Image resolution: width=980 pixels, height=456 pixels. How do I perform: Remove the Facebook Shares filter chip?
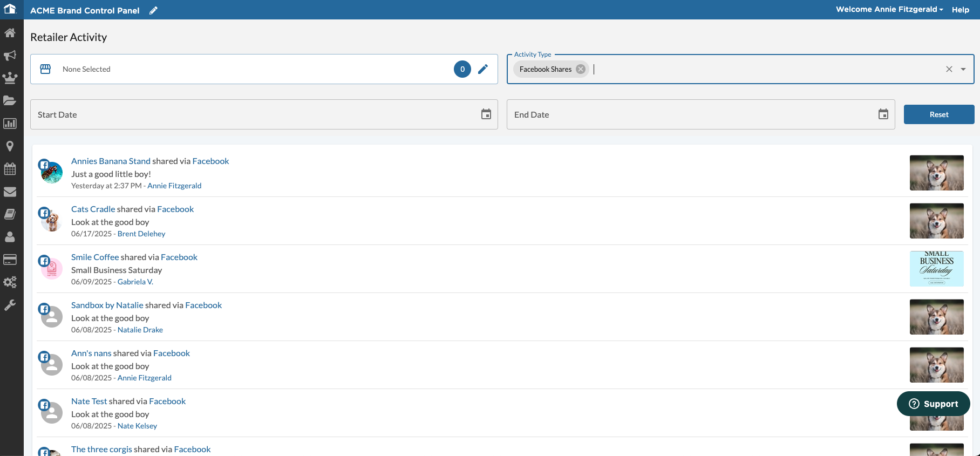click(x=581, y=69)
